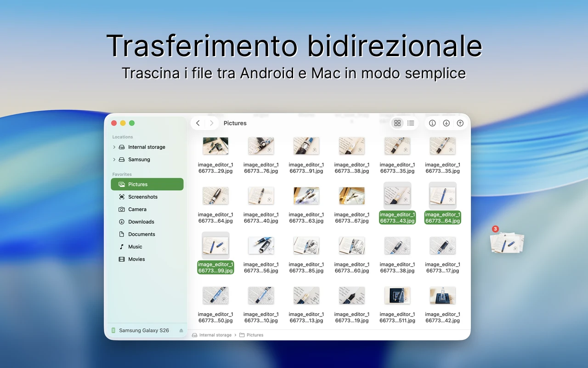Click file name 66773...17.jpg

(x=443, y=268)
